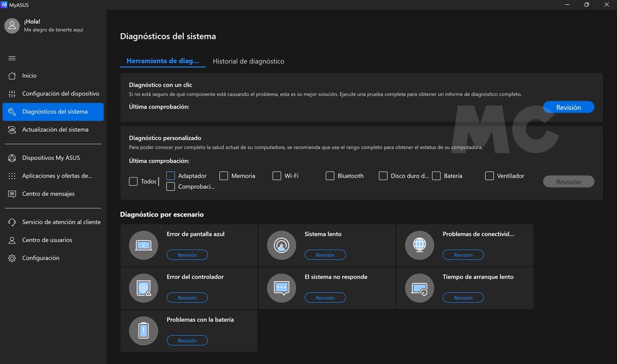Start Revisión for Diagnóstico con un clic
Viewport: 617px width, 364px height.
tap(569, 108)
